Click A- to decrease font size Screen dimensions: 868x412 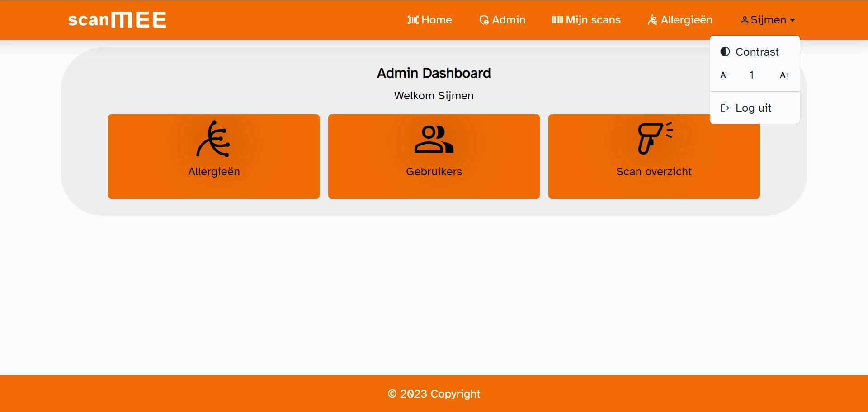click(x=725, y=75)
